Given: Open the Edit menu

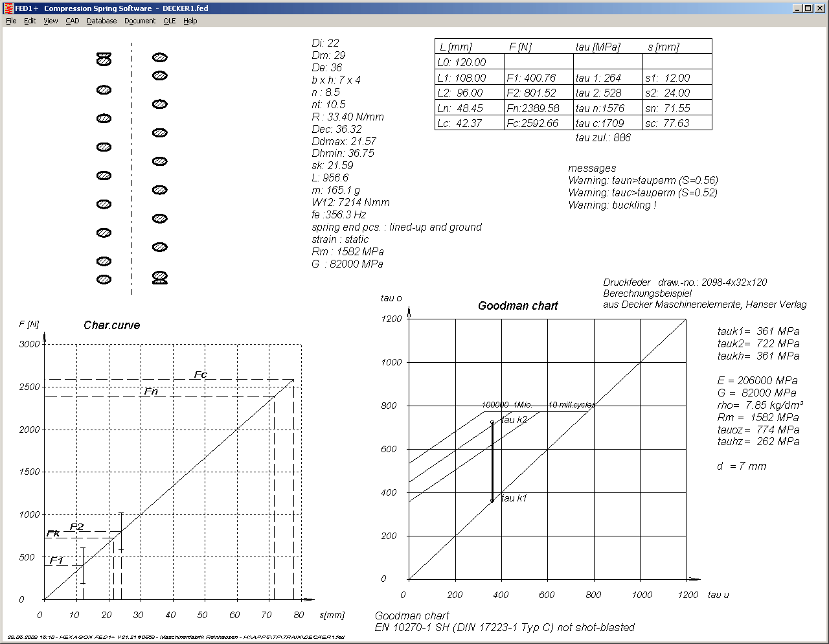Looking at the screenshot, I should pos(30,21).
